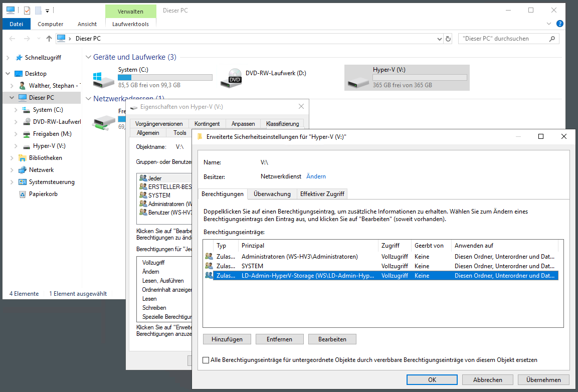
Task: Click the Prinzipal column header
Action: tap(308, 246)
